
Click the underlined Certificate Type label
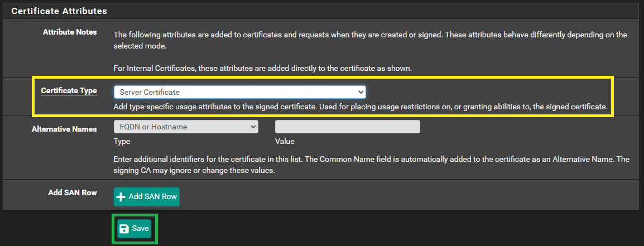click(x=69, y=91)
